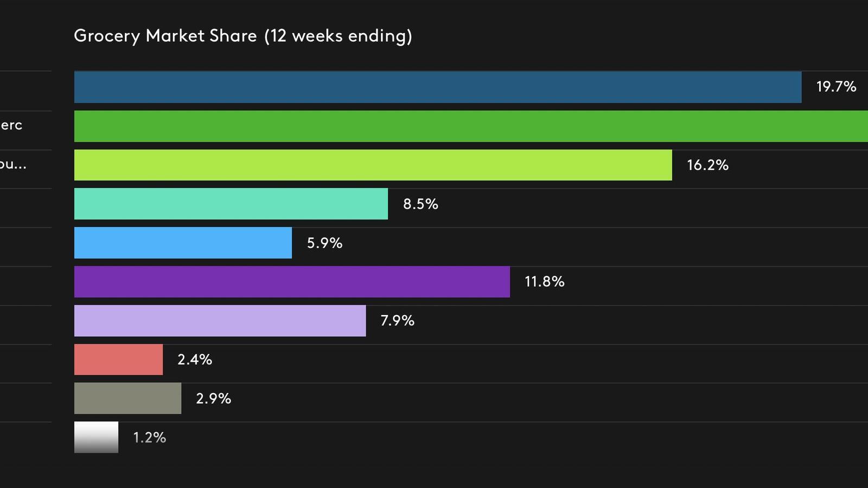
Task: Select the teal 8.5% bar
Action: 231,204
